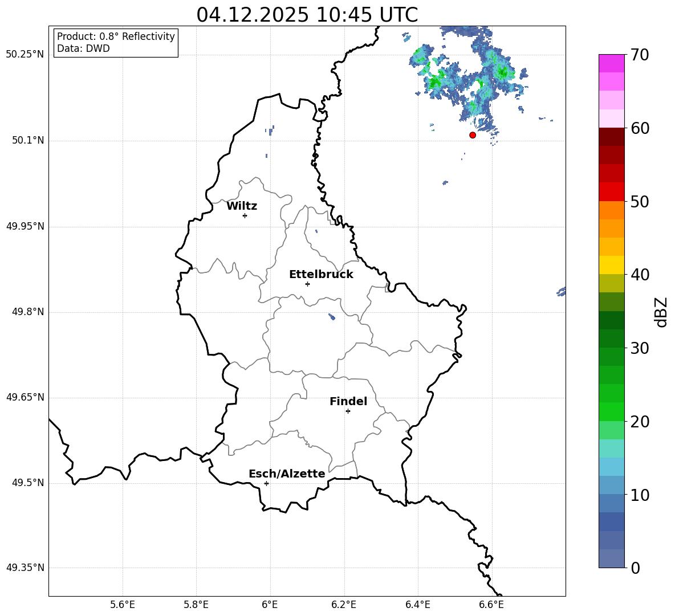The height and width of the screenshot is (616, 675).
Task: Click the 50.1°N latitude label
Action: coord(28,141)
